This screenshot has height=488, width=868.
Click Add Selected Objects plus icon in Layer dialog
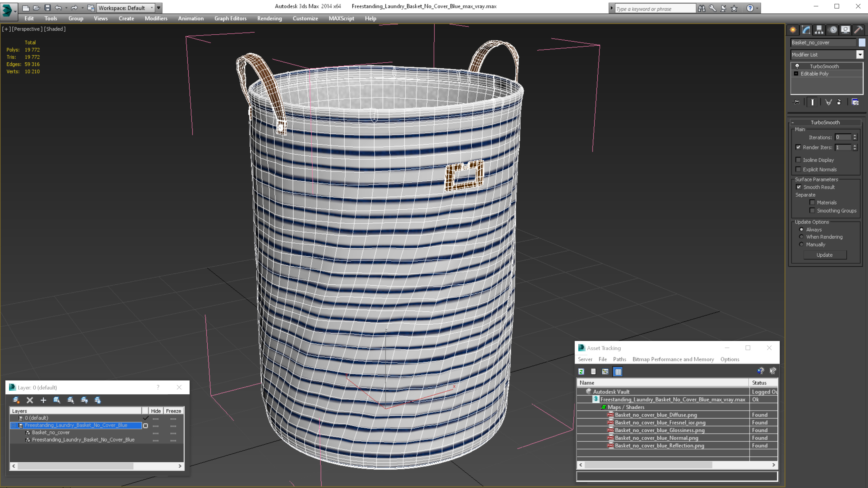[x=43, y=400]
